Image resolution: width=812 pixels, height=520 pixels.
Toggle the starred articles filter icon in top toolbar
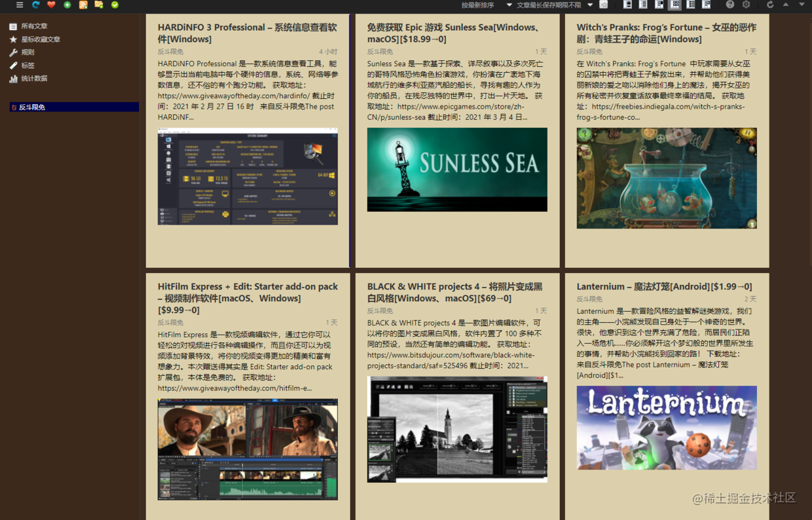pyautogui.click(x=604, y=5)
